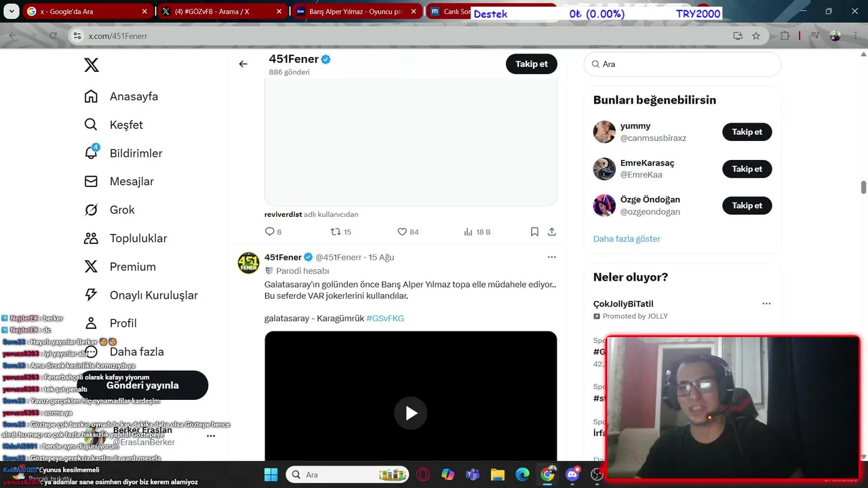Click the Mesajlar envelope icon
The height and width of the screenshot is (488, 868).
(91, 182)
